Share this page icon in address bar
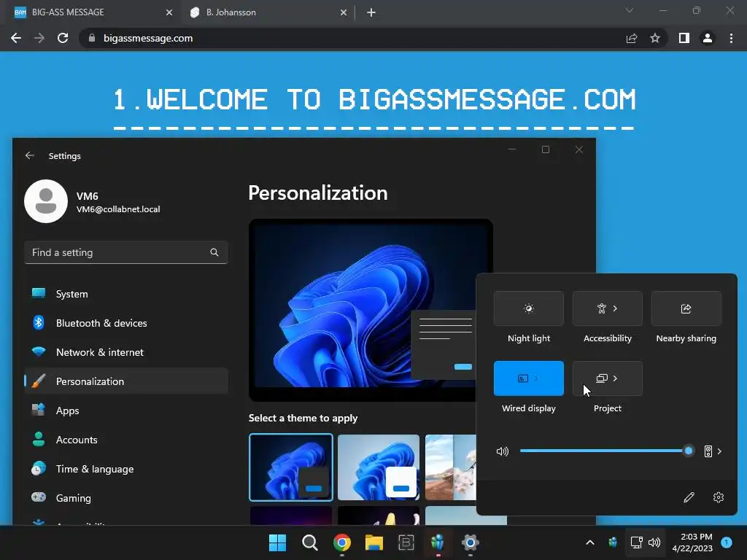 pyautogui.click(x=632, y=38)
